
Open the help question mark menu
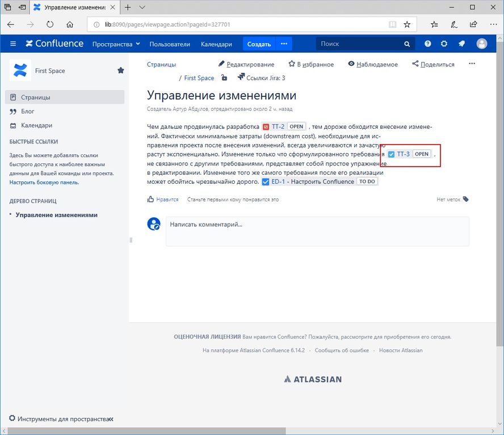pos(427,44)
